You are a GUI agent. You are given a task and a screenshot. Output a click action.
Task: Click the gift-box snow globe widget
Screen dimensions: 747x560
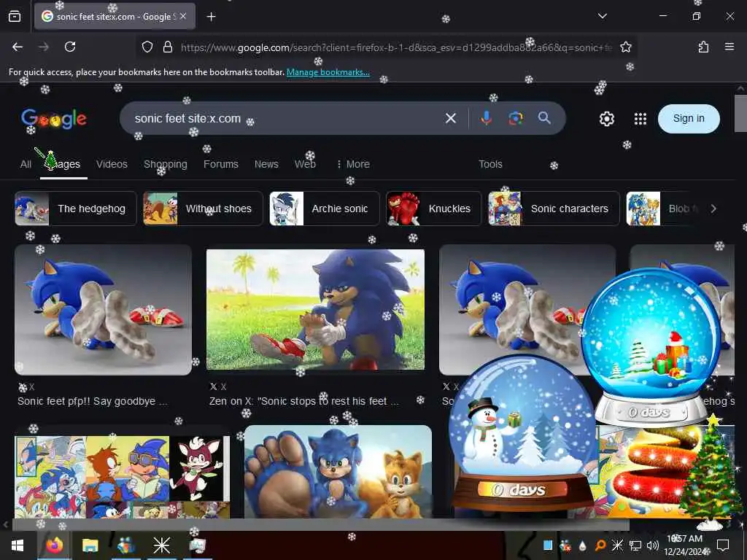[x=651, y=348]
